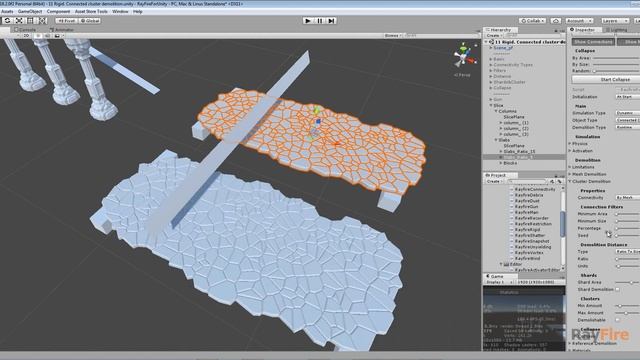The image size is (640, 360).
Task: Select the Scale transform tool
Action: (19, 20)
